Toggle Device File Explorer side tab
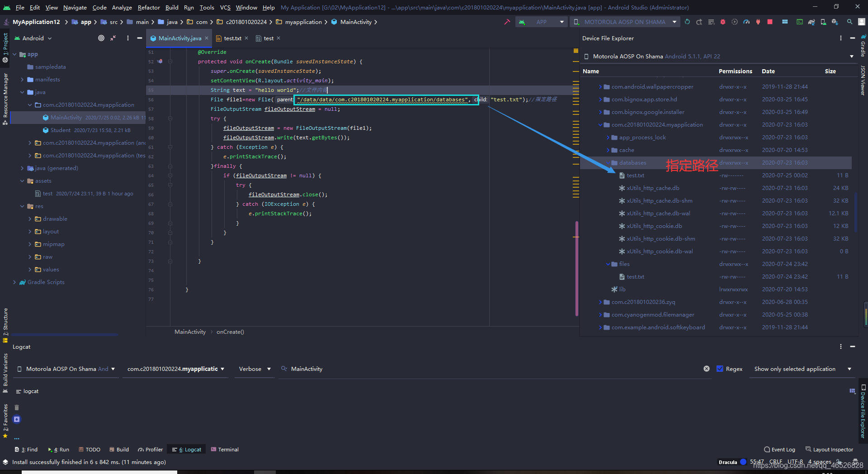Screen dimensions: 868x474 coord(863,412)
